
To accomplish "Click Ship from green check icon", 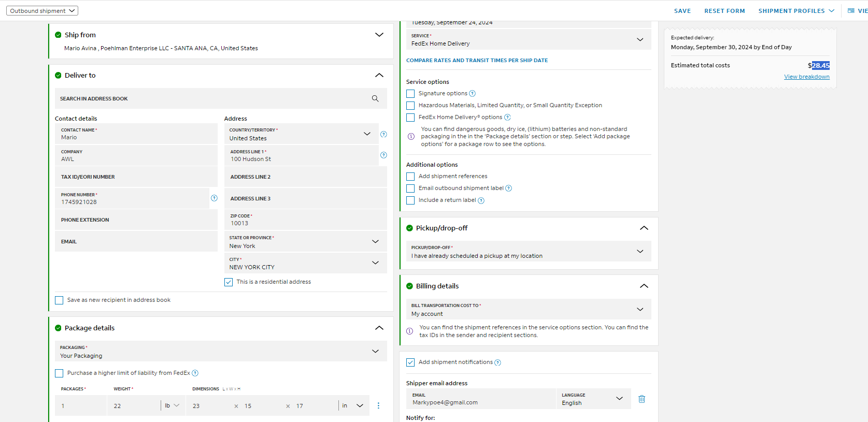I will (x=58, y=35).
